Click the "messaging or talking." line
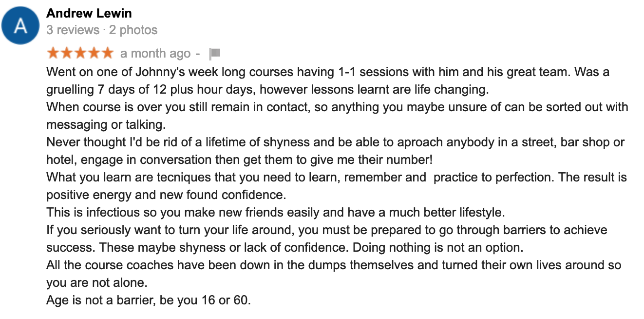The width and height of the screenshot is (644, 319). [106, 125]
